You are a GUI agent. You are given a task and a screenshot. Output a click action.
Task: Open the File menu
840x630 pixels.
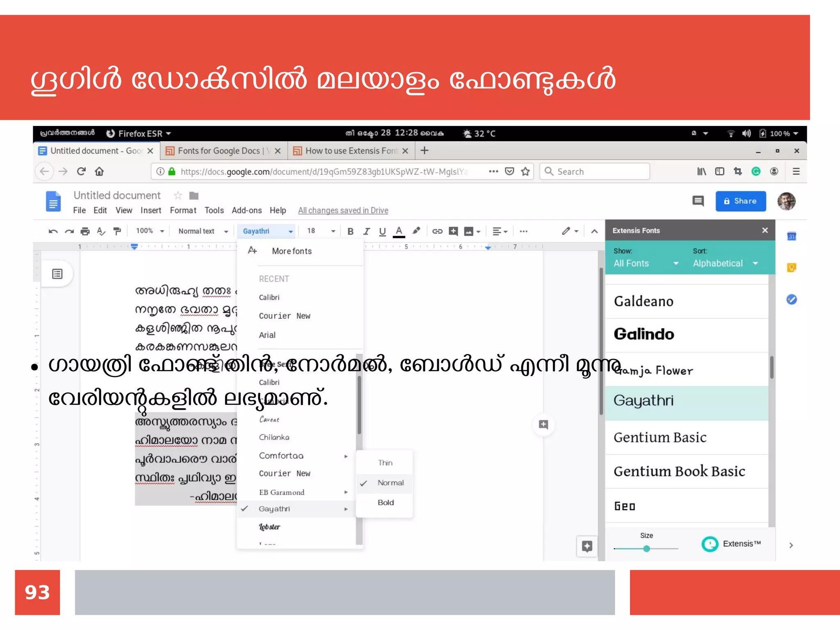[x=80, y=210]
